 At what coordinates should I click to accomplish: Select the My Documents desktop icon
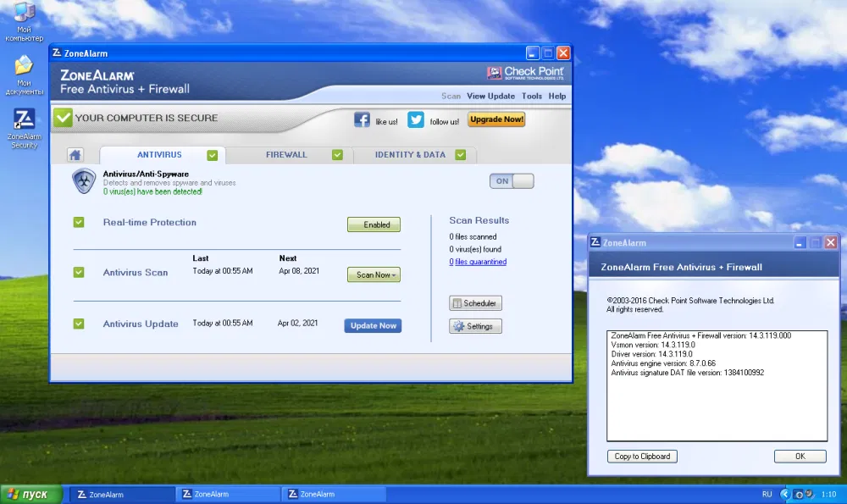24,75
